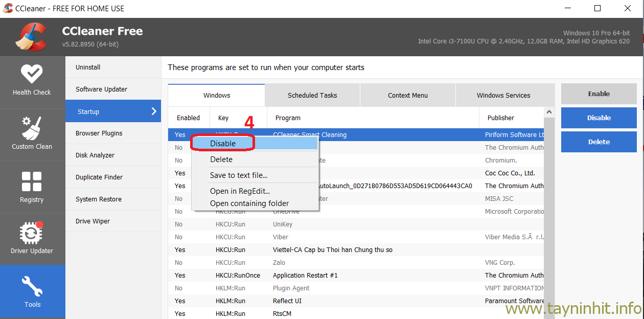Choose Open containing folder
Image resolution: width=644 pixels, height=319 pixels.
(x=249, y=203)
